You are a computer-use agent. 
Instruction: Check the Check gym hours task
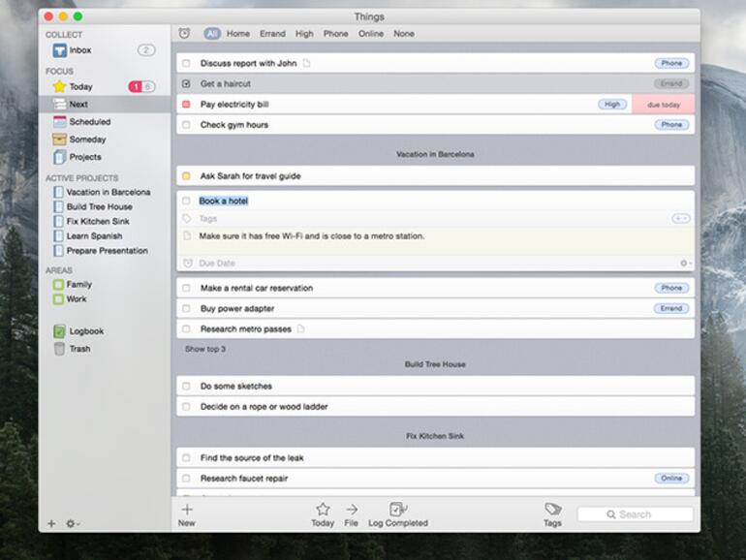coord(186,125)
